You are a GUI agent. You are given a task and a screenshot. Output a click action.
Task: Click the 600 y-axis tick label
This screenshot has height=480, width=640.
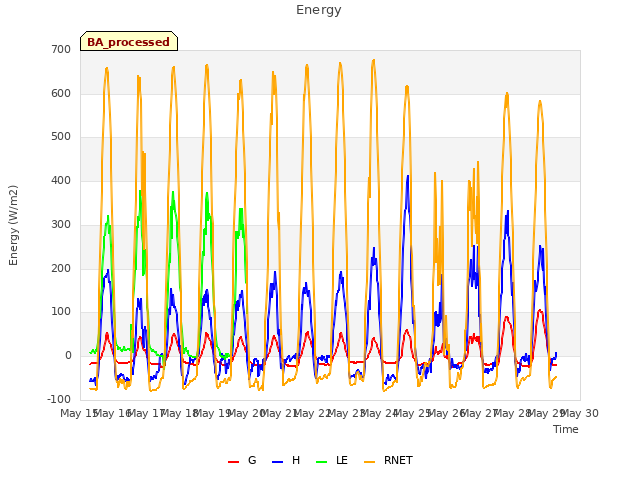click(61, 93)
